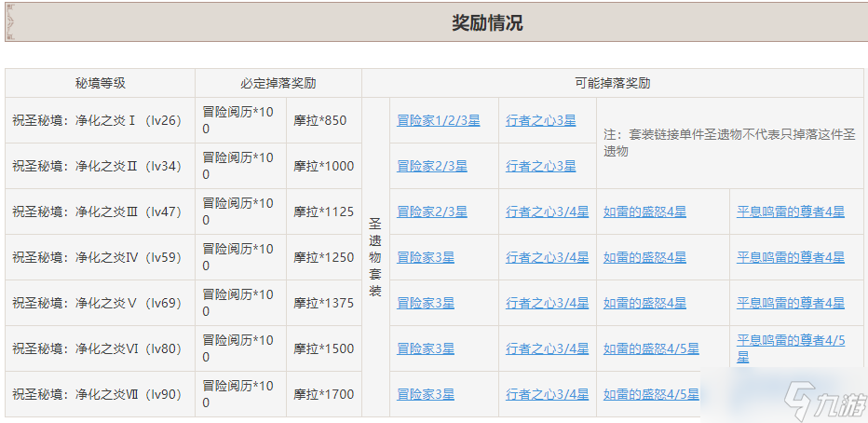The image size is (868, 423).
Task: Click 冒险阅历*100 in the lv69 row
Action: point(241,303)
